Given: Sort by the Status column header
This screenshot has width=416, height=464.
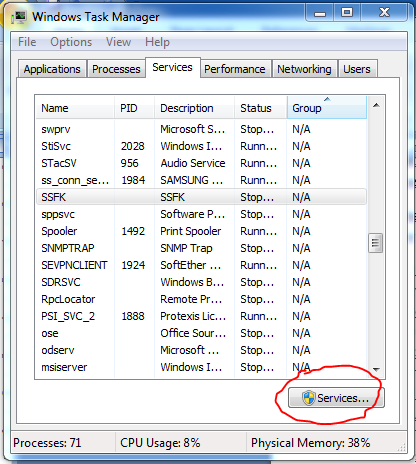Looking at the screenshot, I should coord(261,108).
